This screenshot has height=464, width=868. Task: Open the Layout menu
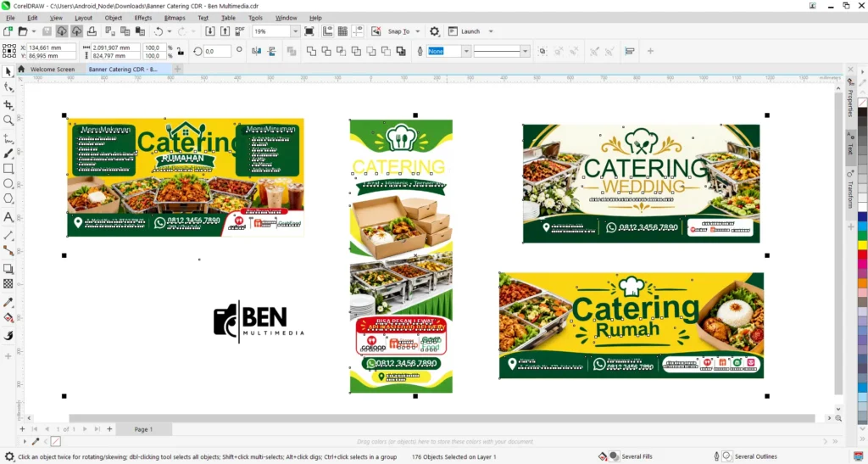pos(84,18)
